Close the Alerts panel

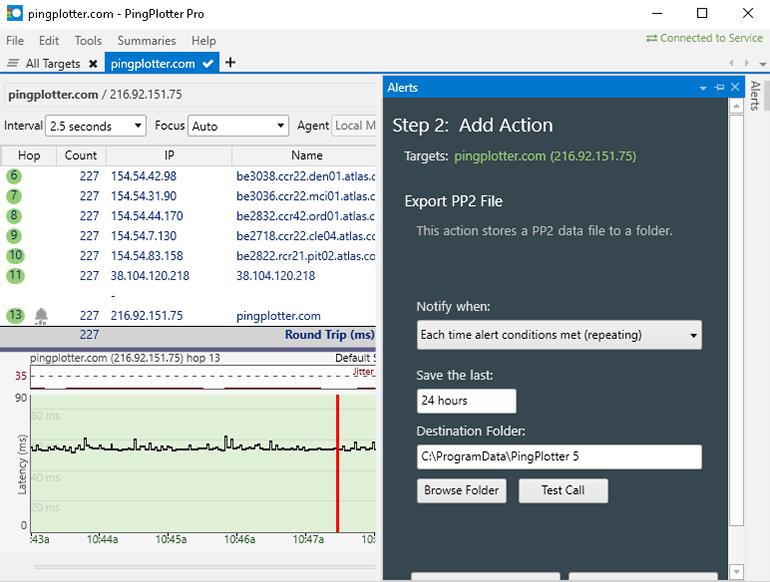pyautogui.click(x=735, y=88)
